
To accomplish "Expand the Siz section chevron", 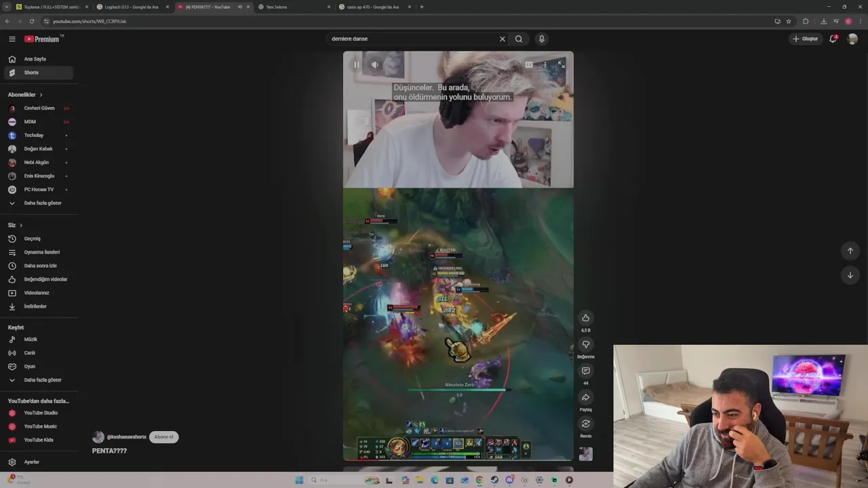I will [21, 225].
